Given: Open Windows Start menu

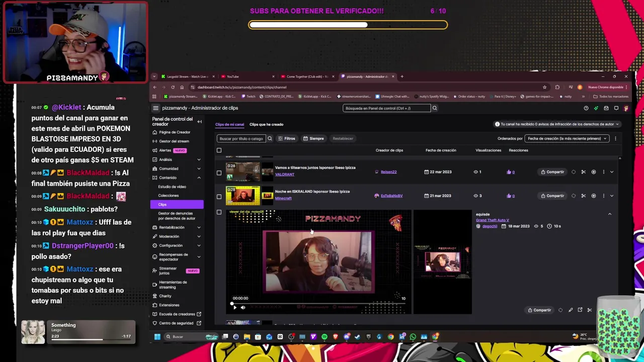Looking at the screenshot, I should [157, 337].
